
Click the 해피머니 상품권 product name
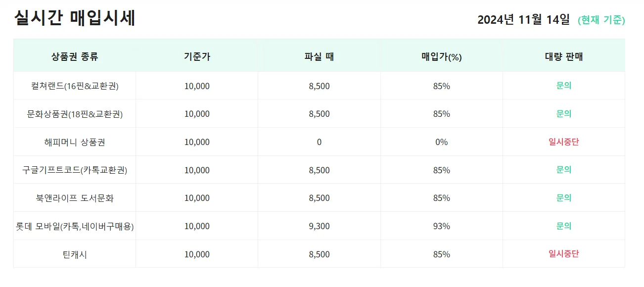click(75, 143)
